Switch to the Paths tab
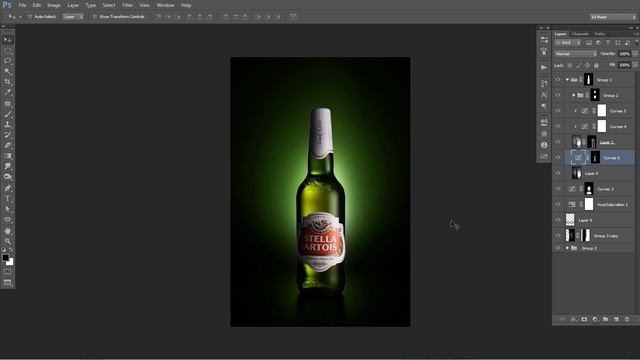The width and height of the screenshot is (640, 360). click(x=600, y=34)
